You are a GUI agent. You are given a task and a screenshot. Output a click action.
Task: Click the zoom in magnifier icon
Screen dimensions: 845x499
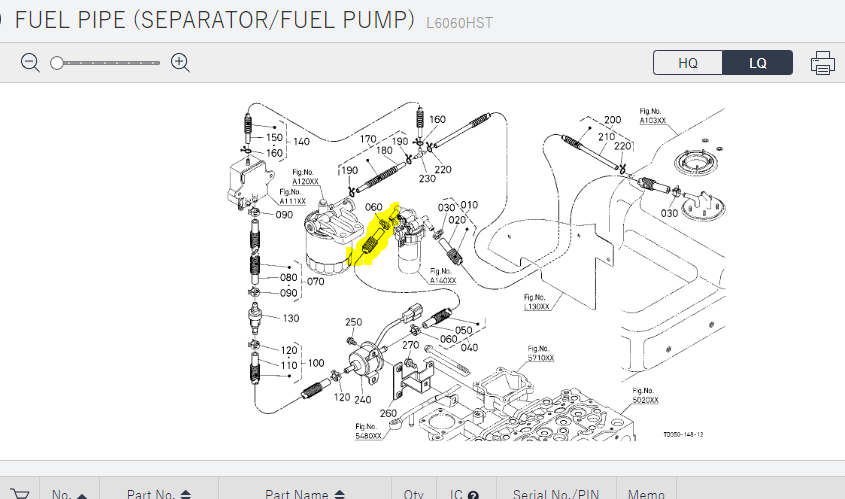181,63
